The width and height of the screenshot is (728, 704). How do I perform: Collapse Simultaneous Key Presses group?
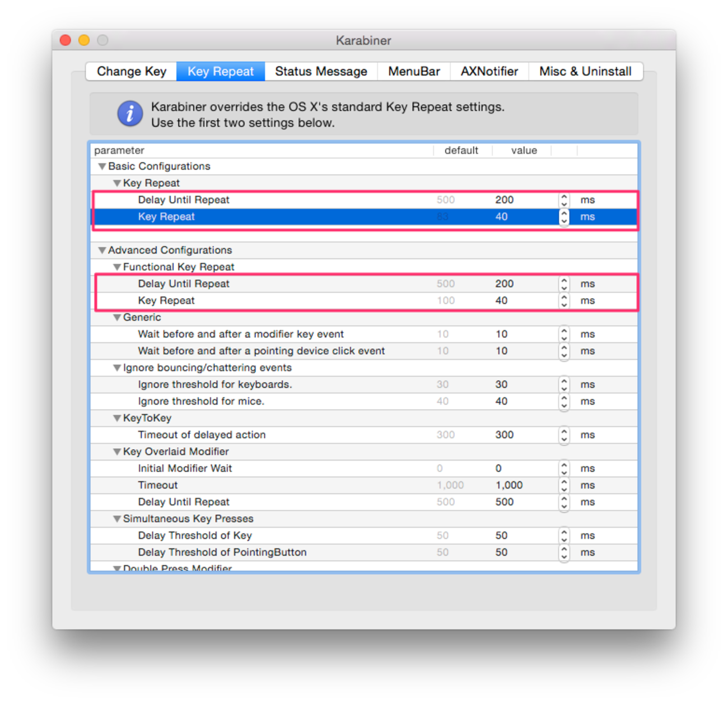coord(117,519)
